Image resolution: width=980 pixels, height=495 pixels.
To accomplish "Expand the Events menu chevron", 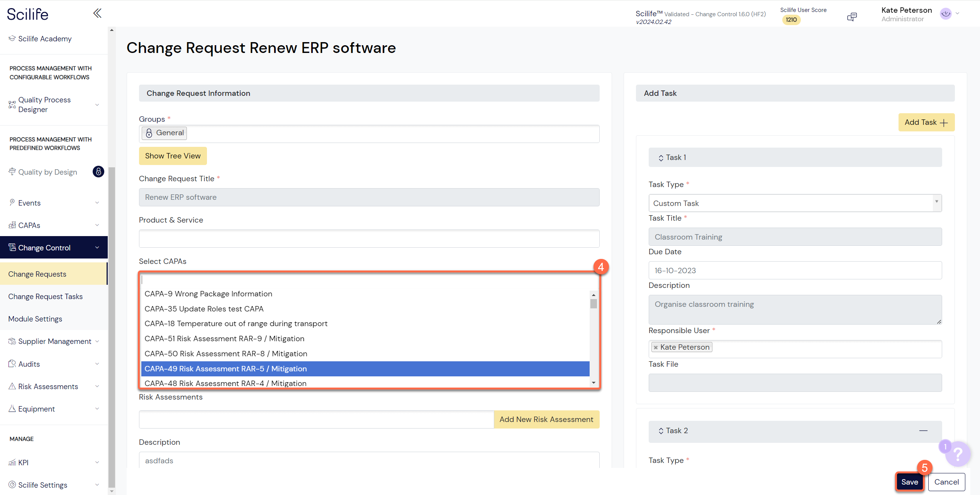I will (97, 202).
